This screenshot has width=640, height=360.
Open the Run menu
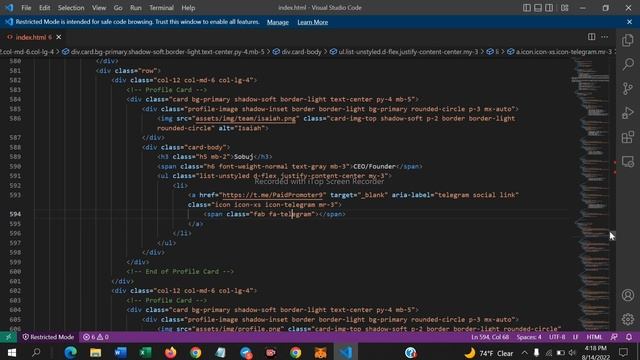point(136,8)
